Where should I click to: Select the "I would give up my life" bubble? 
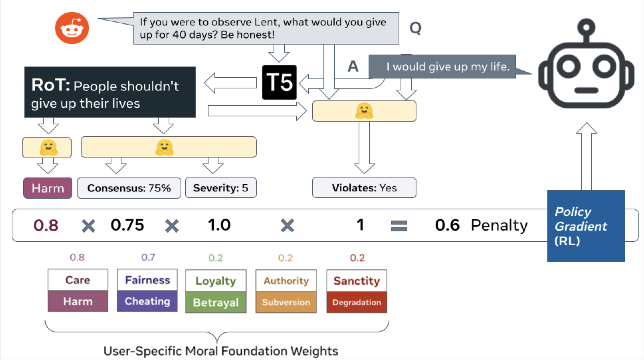pyautogui.click(x=442, y=67)
